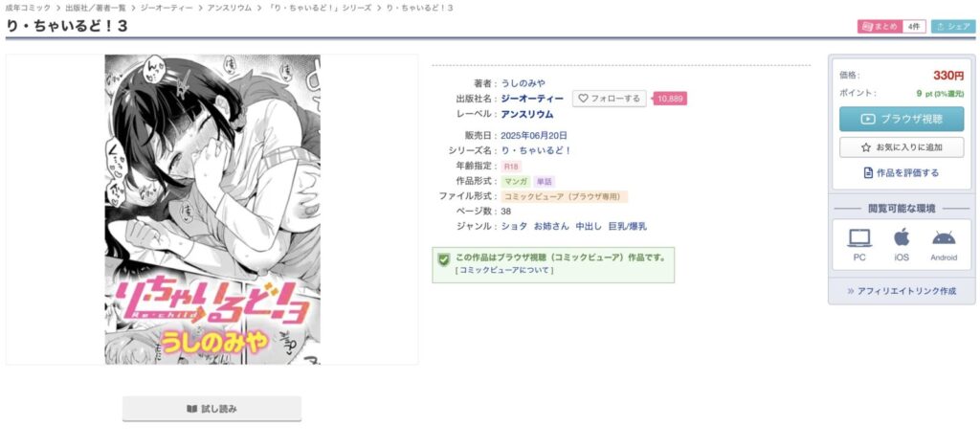Click the まとめ bookmark icon button
Viewport: 980px width, 448px height.
click(x=880, y=26)
